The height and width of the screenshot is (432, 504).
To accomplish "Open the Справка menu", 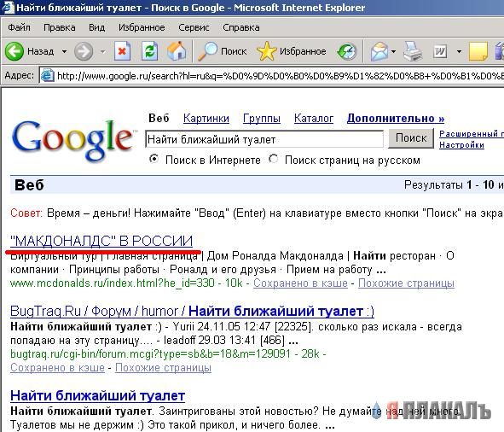I will click(x=241, y=27).
